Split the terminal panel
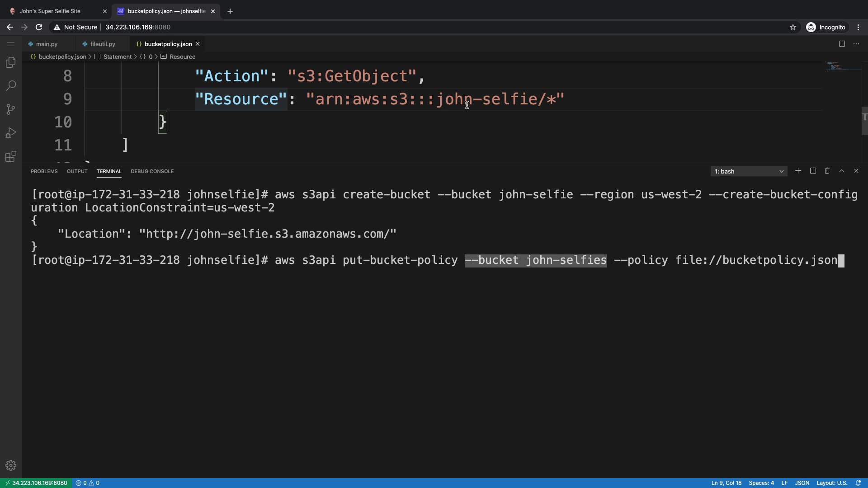The width and height of the screenshot is (868, 488). [x=813, y=171]
